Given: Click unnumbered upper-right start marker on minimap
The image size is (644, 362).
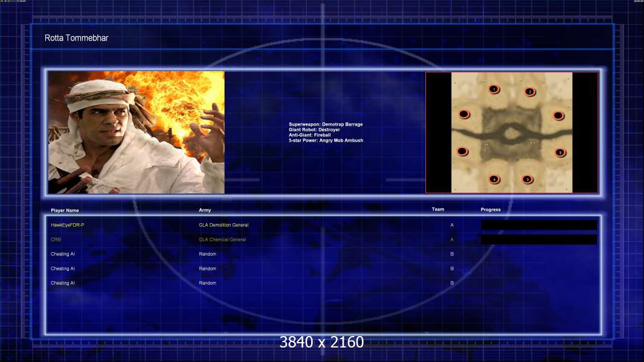Looking at the screenshot, I should pyautogui.click(x=558, y=116).
